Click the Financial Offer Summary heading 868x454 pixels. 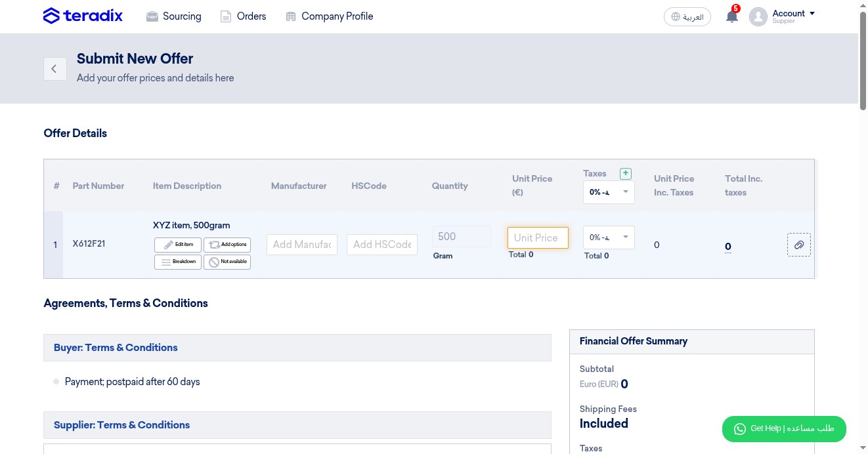click(634, 341)
